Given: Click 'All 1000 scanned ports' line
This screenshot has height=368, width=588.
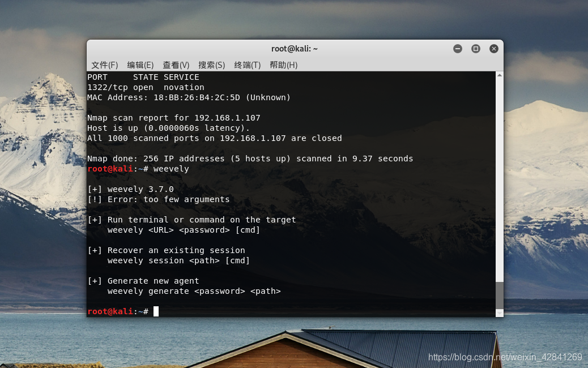Looking at the screenshot, I should tap(215, 138).
